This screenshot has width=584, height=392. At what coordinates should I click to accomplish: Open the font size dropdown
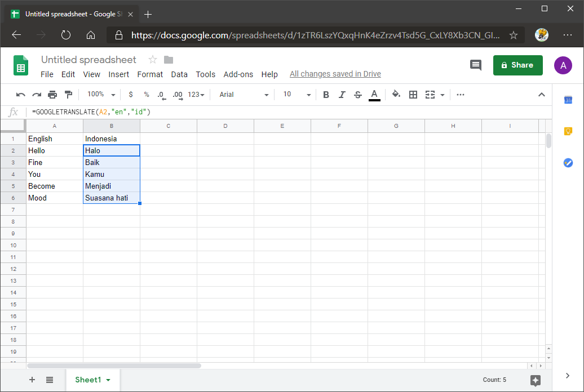click(x=297, y=95)
